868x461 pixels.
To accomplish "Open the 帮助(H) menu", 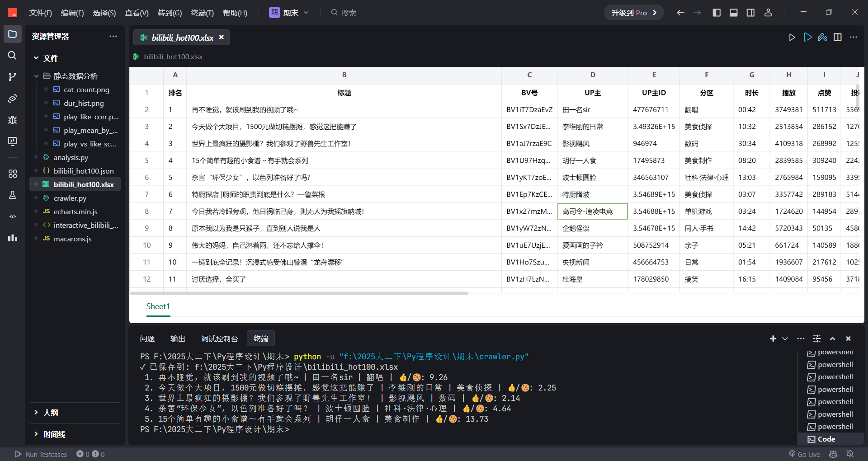I will click(235, 13).
